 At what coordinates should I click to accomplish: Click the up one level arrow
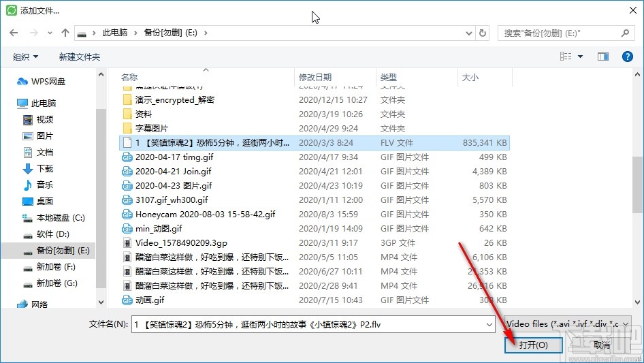point(65,33)
